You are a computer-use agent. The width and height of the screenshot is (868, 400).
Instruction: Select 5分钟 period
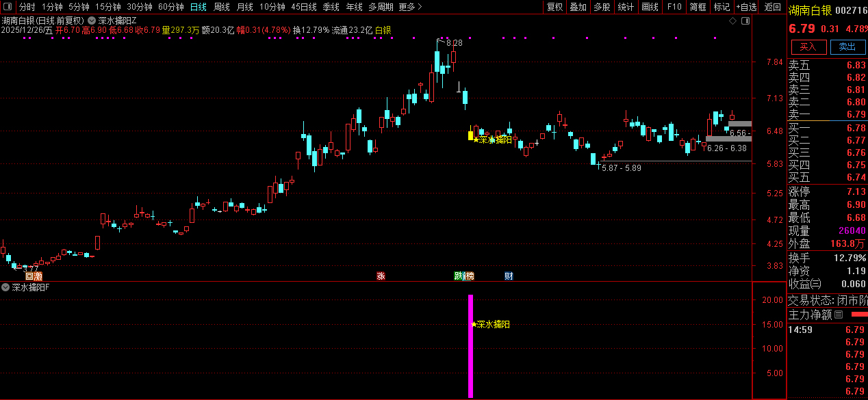coord(79,7)
